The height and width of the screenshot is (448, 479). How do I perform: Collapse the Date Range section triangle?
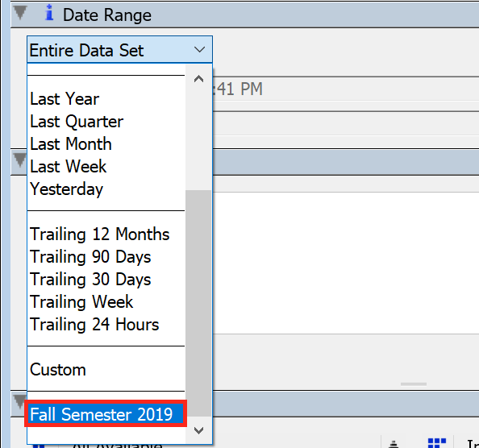(x=20, y=13)
